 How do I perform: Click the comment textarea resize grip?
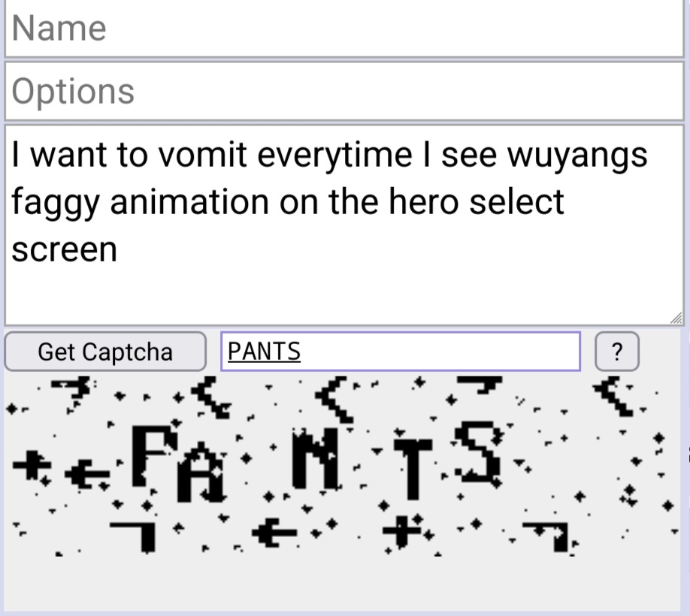(676, 318)
